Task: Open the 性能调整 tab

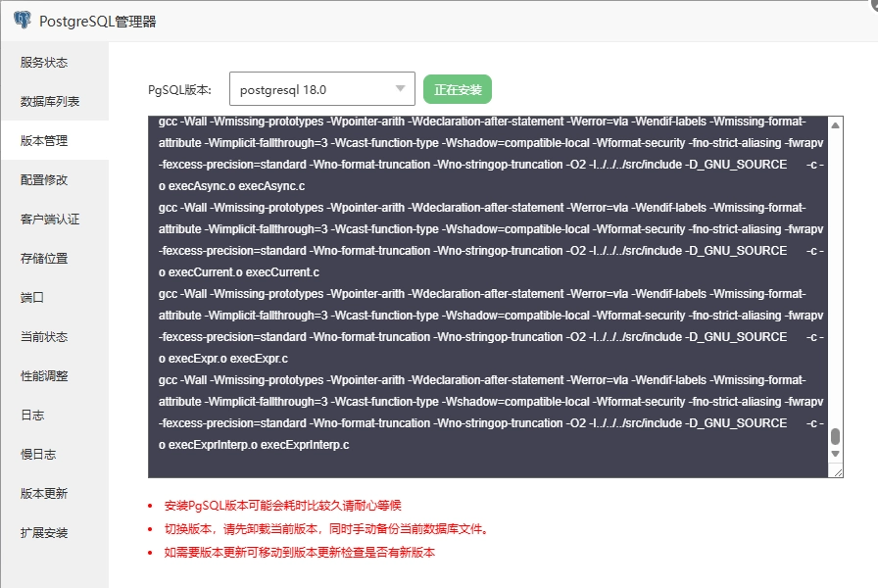Action: click(x=55, y=375)
